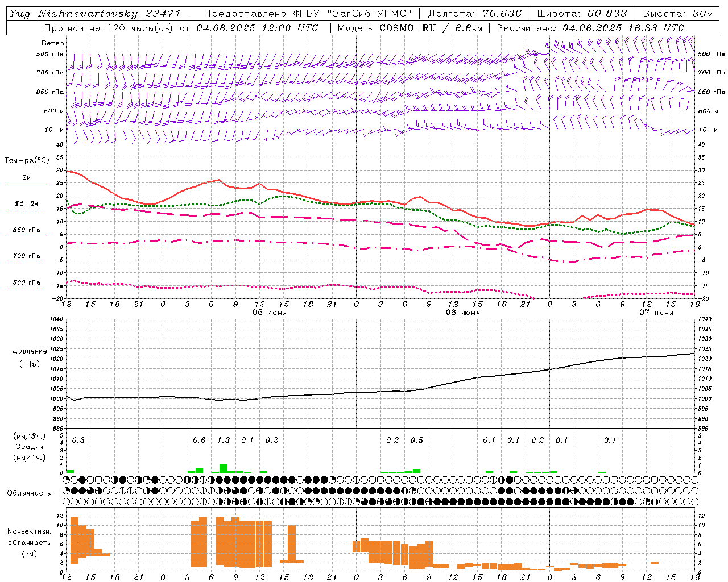Viewport: 728px width, 582px height.
Task: Click the 06 июня date label
Action: point(463,313)
